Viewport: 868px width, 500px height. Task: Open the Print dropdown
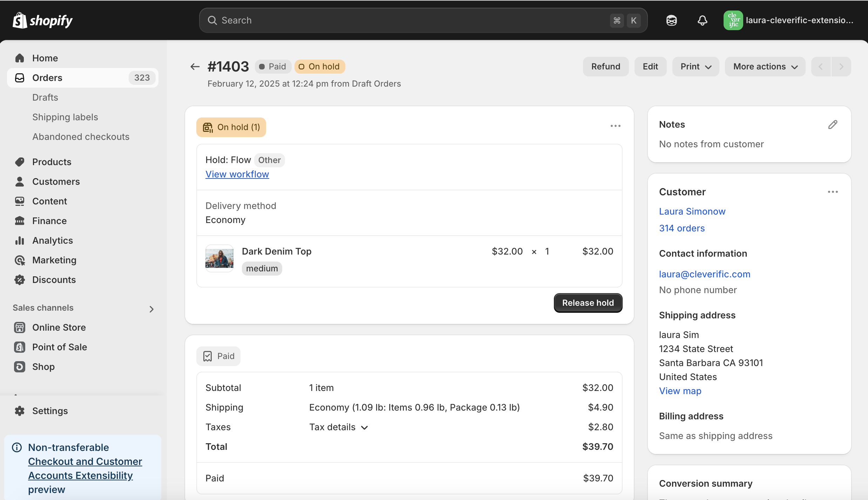coord(696,66)
